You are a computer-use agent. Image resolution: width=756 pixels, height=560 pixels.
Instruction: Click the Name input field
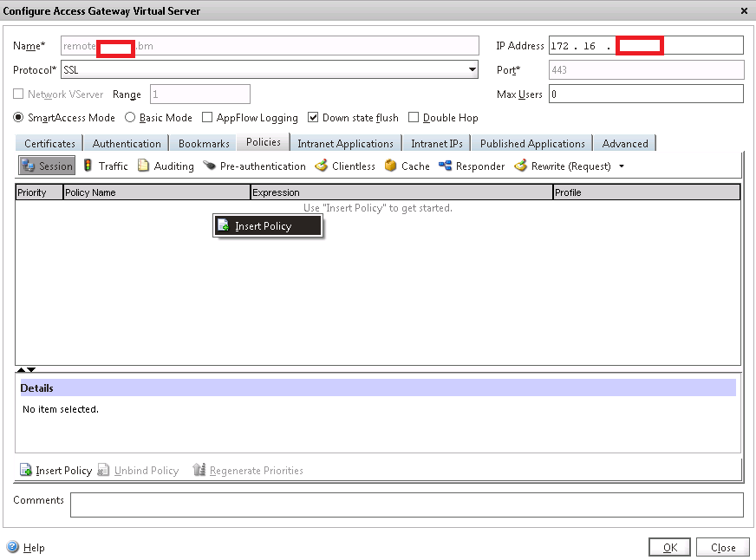[270, 46]
